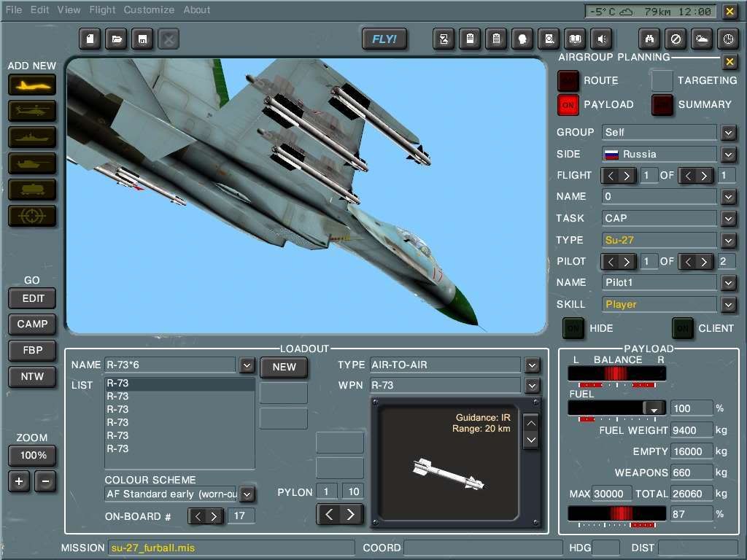This screenshot has height=560, width=747.
Task: Expand the SKILL dropdown showing Player
Action: 728,304
